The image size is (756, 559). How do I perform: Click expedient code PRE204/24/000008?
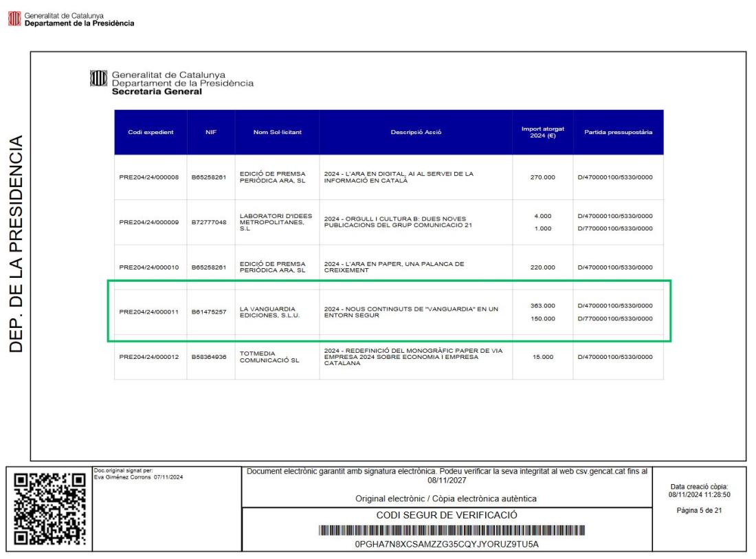coord(149,177)
